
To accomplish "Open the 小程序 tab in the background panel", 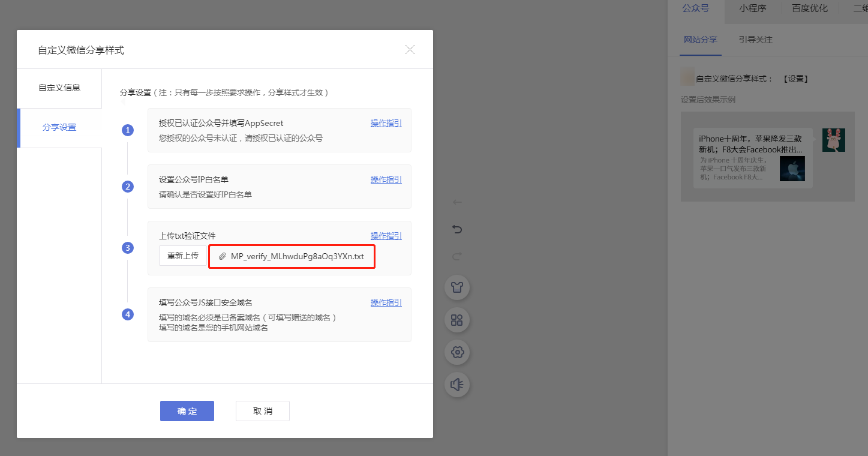I will click(x=752, y=8).
